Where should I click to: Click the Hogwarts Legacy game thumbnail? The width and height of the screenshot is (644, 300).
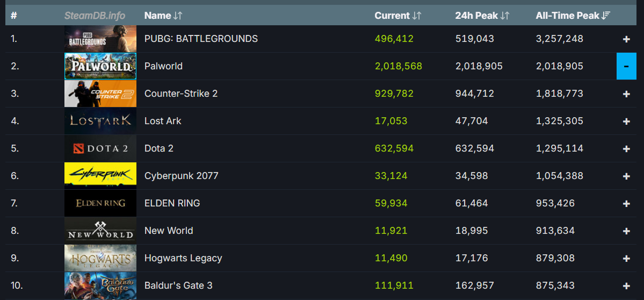[x=100, y=258]
